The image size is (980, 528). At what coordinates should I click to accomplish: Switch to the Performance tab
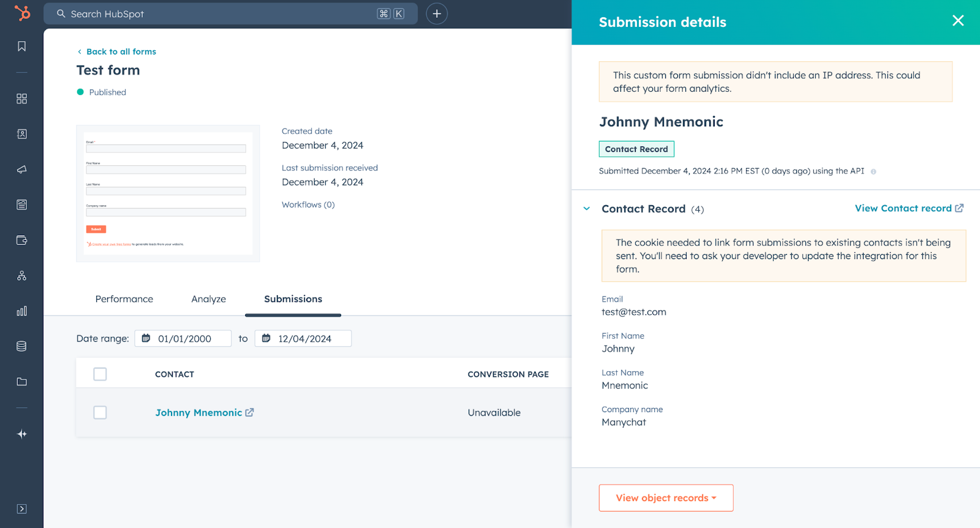point(124,299)
